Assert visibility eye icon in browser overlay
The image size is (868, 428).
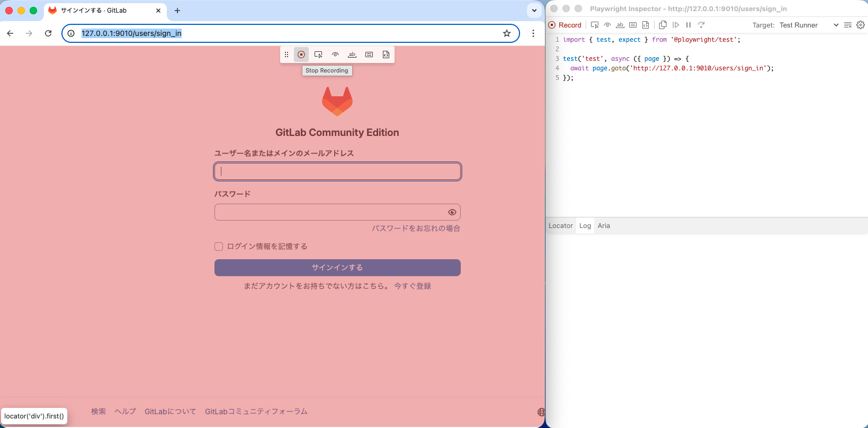(335, 54)
